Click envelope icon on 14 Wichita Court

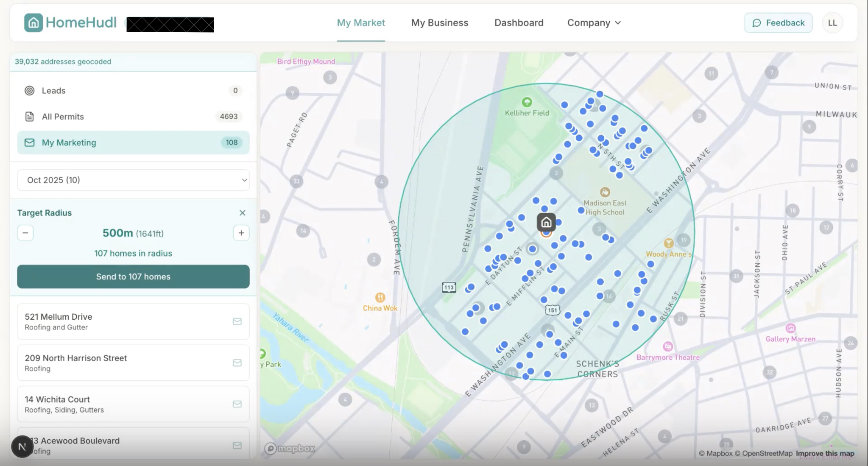[237, 404]
